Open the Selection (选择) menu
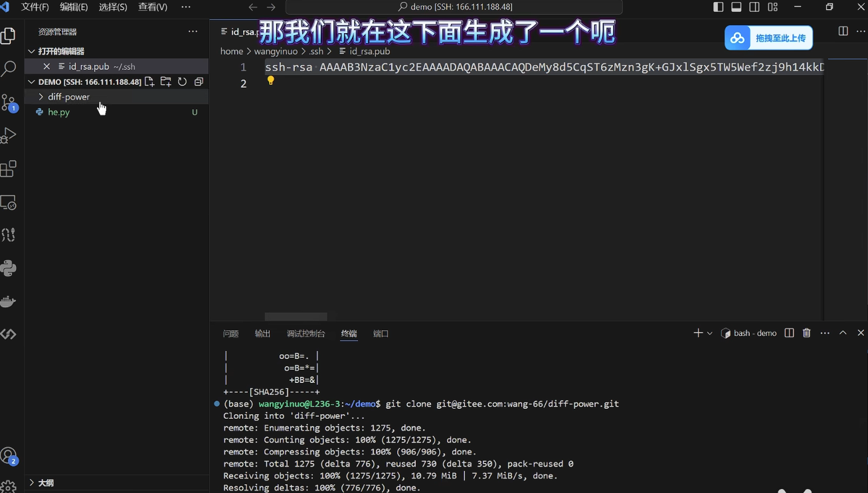Viewport: 868px width, 493px height. (113, 7)
